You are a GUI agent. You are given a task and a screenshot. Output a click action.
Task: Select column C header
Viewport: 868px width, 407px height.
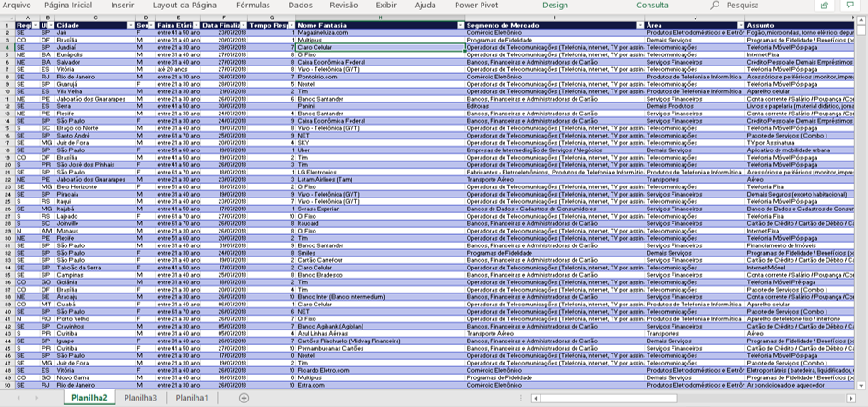click(95, 18)
